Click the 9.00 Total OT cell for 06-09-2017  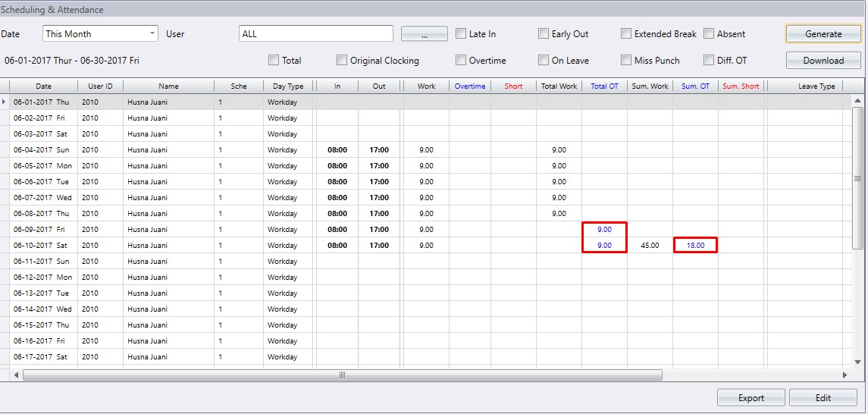click(x=604, y=229)
